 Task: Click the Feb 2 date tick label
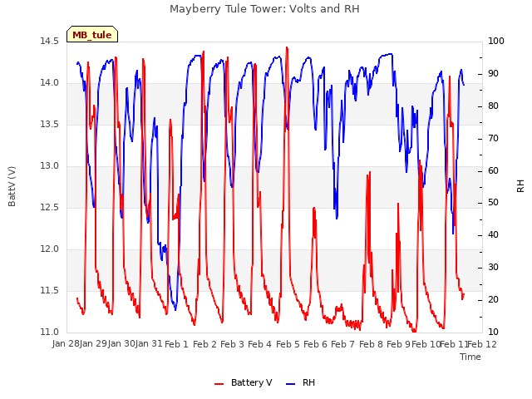[x=204, y=344]
